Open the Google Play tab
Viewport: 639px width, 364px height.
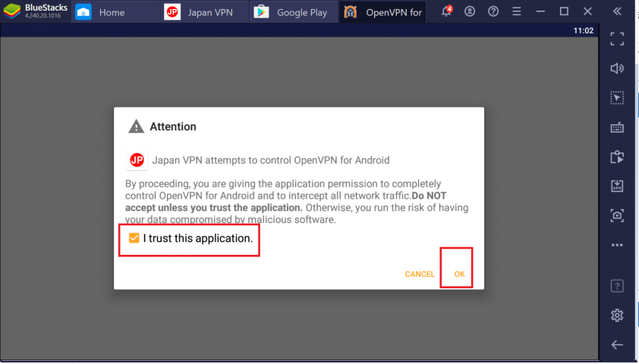(293, 12)
